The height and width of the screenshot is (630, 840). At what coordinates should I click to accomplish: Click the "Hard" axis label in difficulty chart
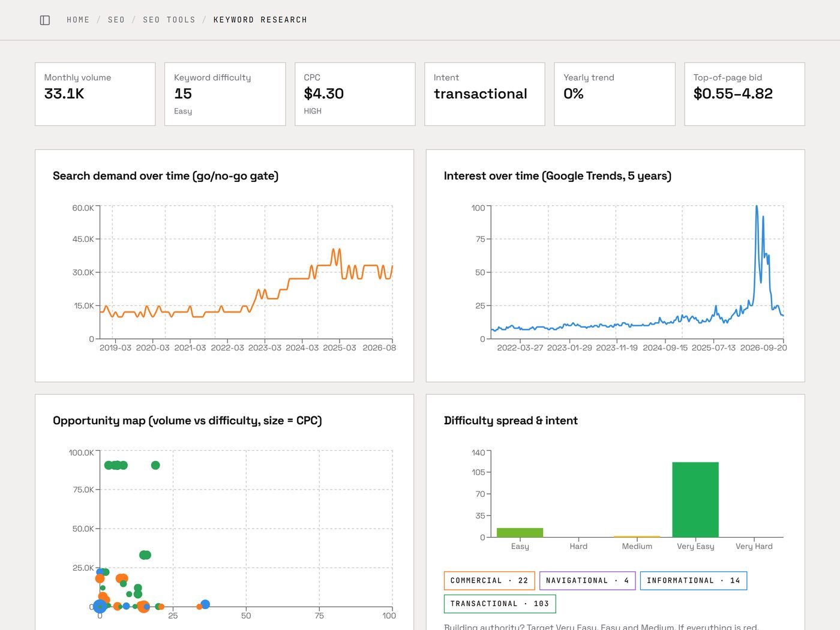578,547
